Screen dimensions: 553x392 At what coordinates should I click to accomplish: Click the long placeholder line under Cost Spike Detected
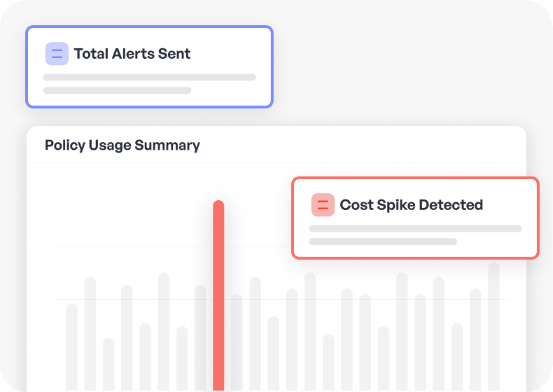[x=415, y=228]
